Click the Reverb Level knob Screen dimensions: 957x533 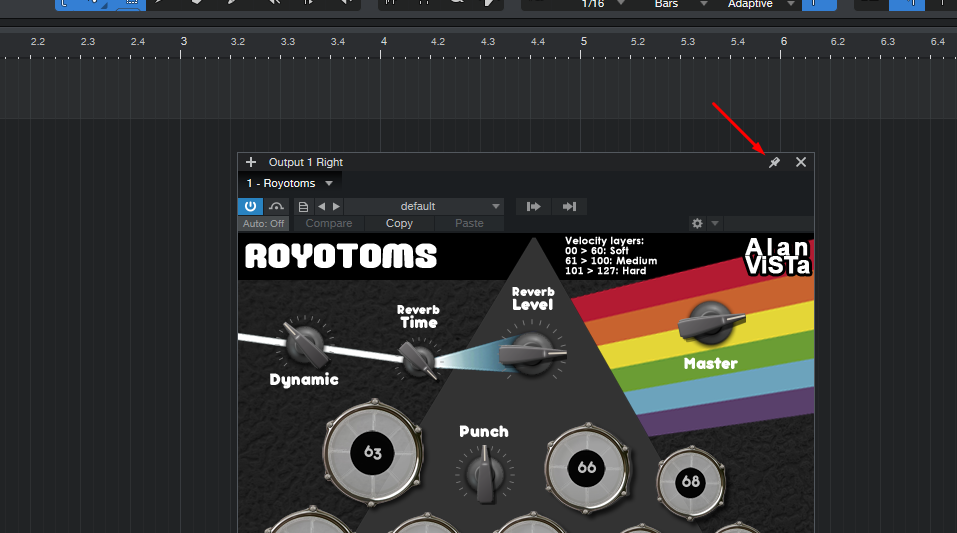tap(532, 354)
